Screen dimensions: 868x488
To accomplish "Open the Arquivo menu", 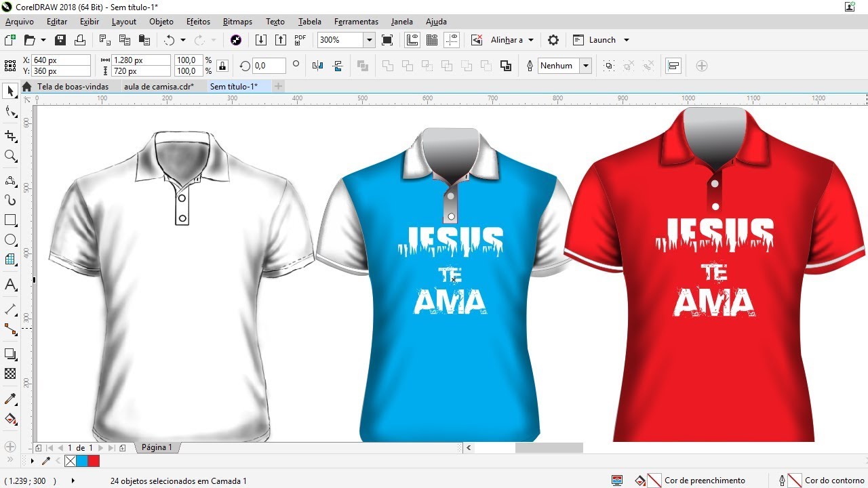I will [x=20, y=22].
